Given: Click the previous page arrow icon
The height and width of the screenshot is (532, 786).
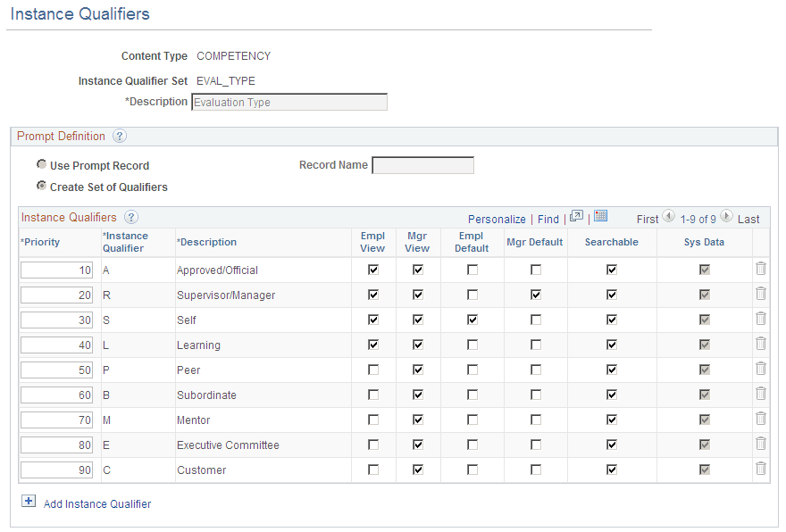Looking at the screenshot, I should coord(669,217).
